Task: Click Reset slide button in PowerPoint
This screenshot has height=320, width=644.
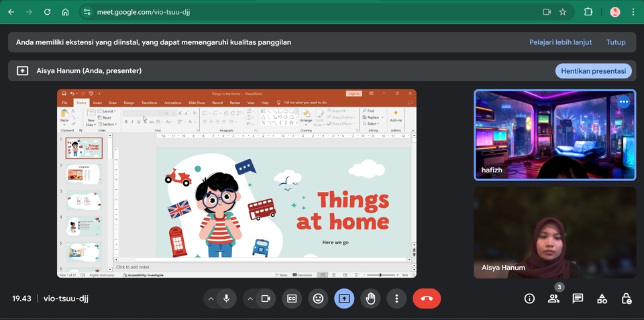Action: tap(105, 117)
